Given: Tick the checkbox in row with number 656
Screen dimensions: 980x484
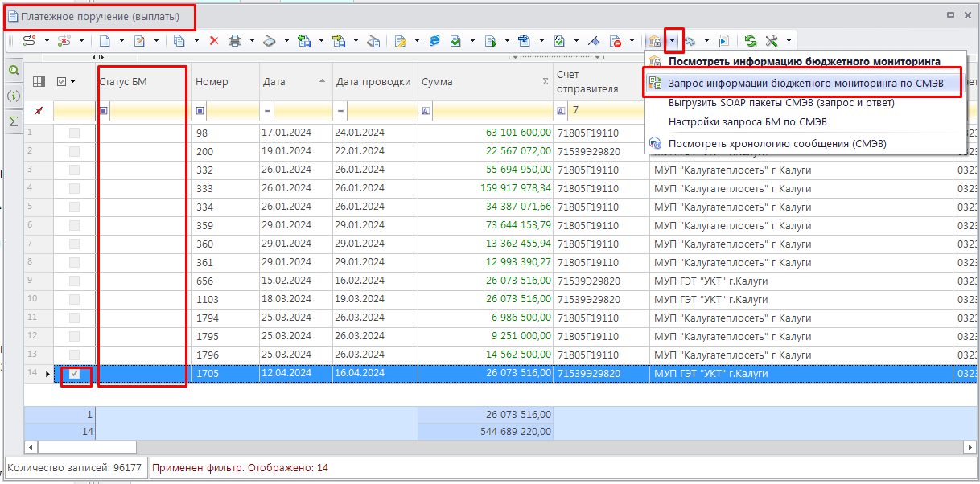Looking at the screenshot, I should (x=74, y=281).
